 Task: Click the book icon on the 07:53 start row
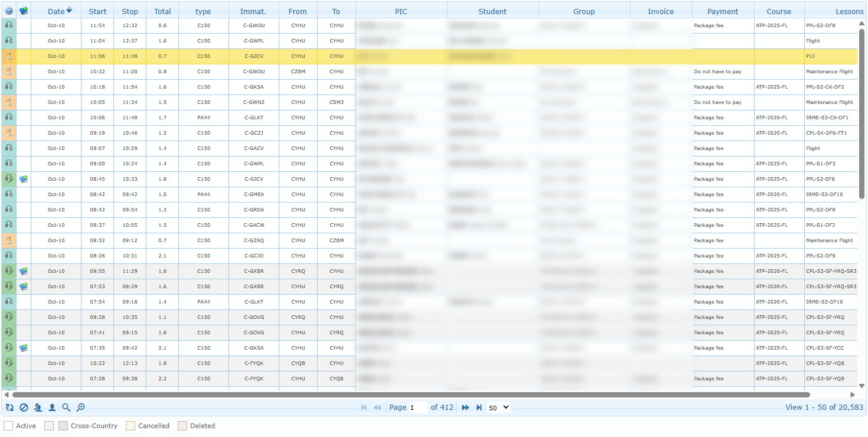[24, 286]
